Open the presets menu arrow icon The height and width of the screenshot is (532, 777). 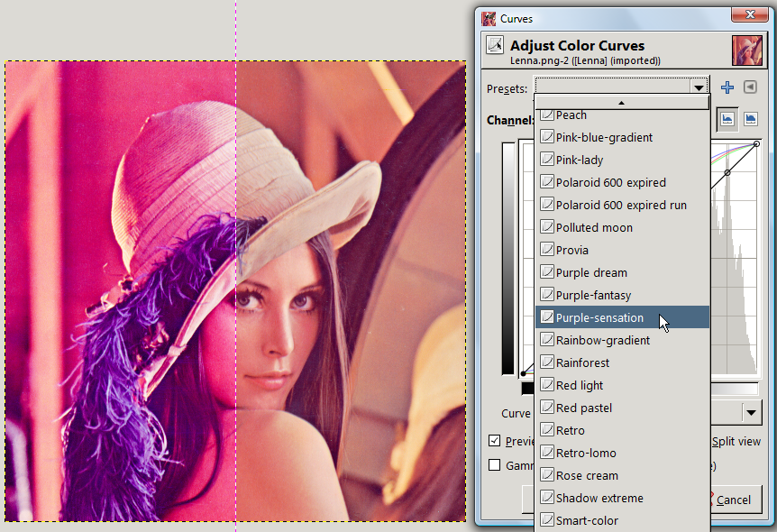(x=750, y=87)
